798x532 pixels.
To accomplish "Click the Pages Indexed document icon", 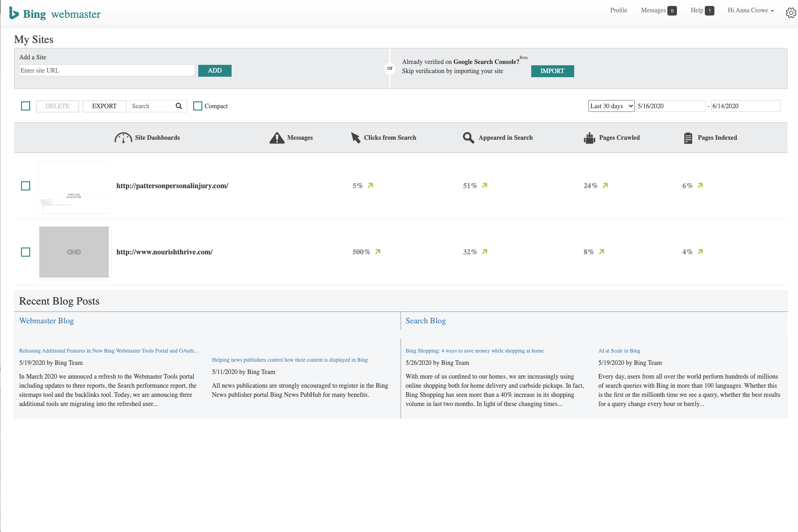I will coord(688,137).
